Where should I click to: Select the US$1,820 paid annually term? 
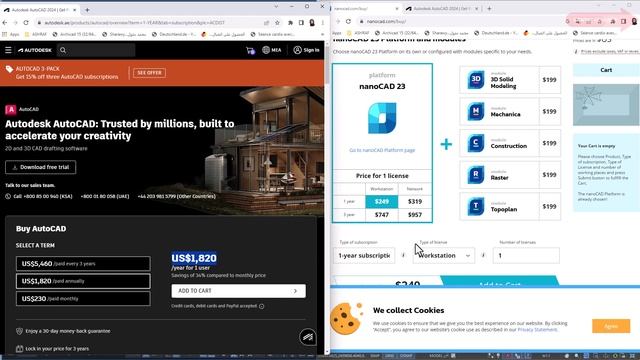(83, 281)
